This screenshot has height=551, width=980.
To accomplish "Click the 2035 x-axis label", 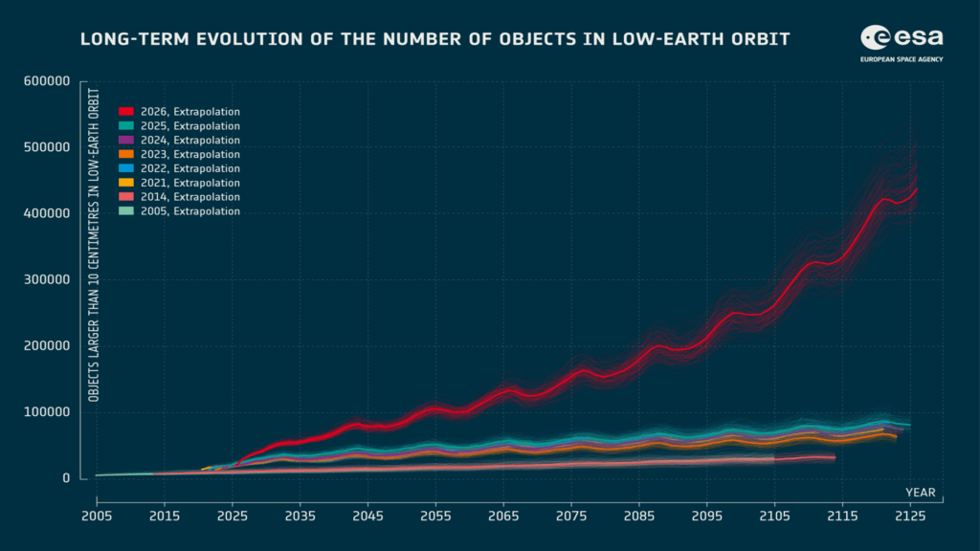I will click(x=300, y=517).
